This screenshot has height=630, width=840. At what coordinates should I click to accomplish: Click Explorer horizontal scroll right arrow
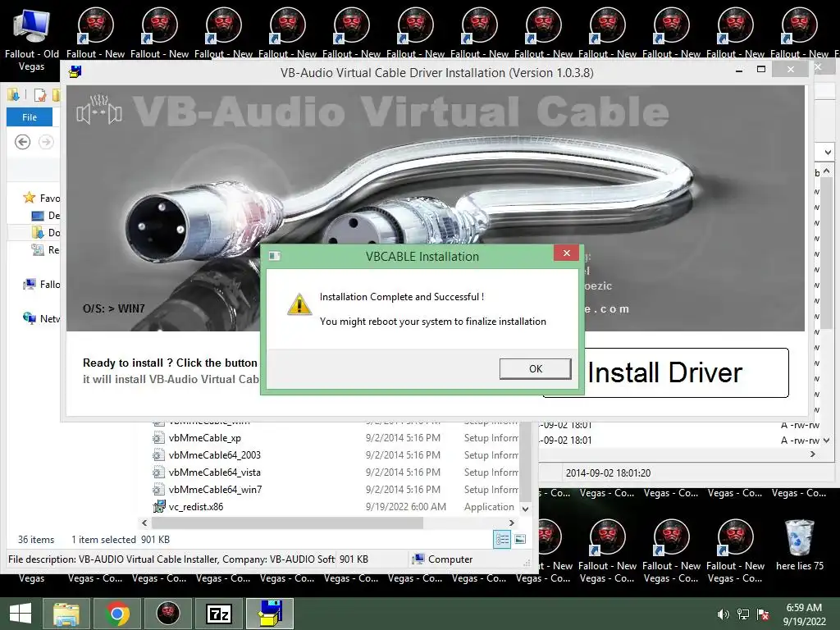512,523
